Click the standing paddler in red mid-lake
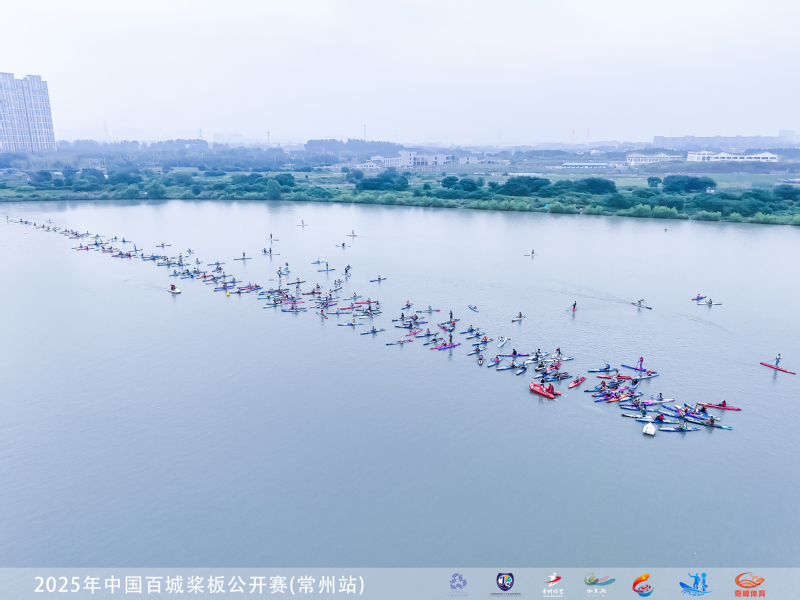This screenshot has width=800, height=600. click(573, 306)
